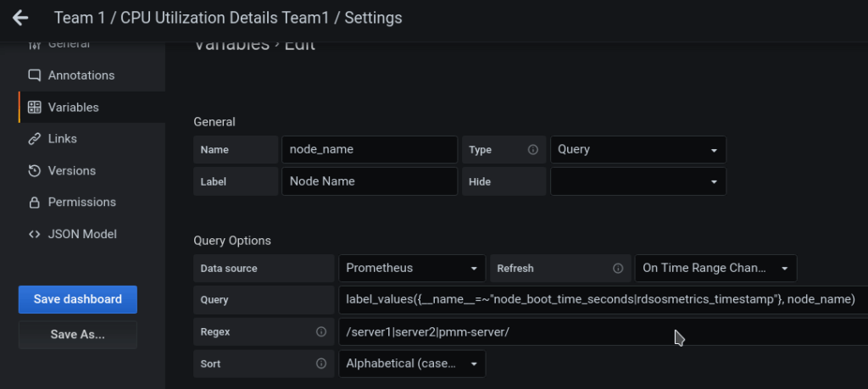Open the Type dropdown showing Query
Screen dimensions: 868x389
click(x=637, y=150)
